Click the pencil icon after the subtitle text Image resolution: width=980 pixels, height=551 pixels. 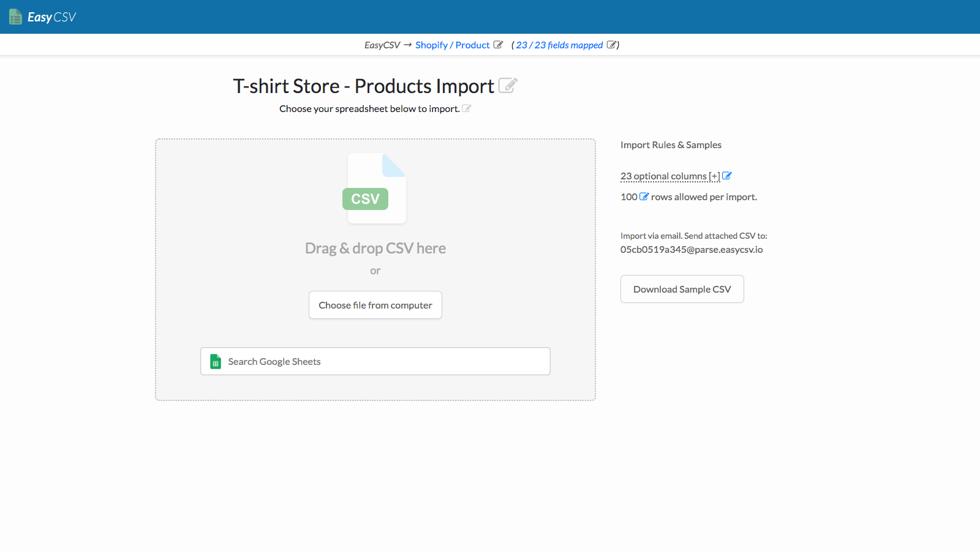click(x=467, y=108)
